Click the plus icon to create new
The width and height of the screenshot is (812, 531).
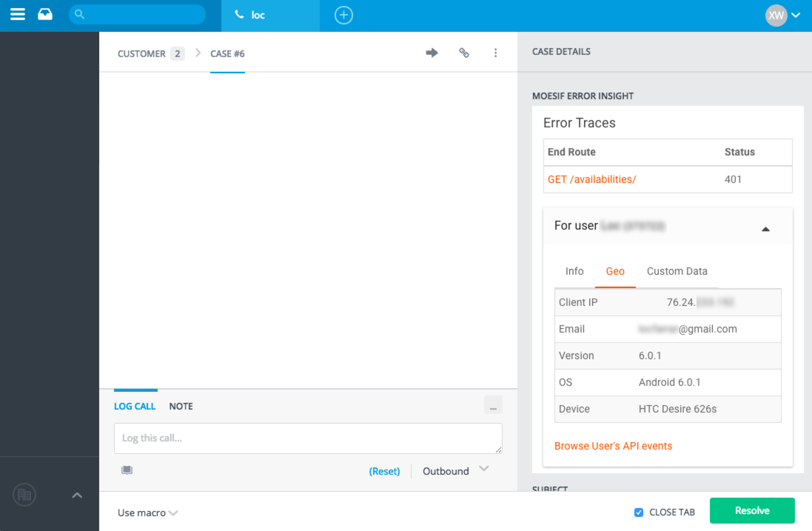[x=343, y=15]
